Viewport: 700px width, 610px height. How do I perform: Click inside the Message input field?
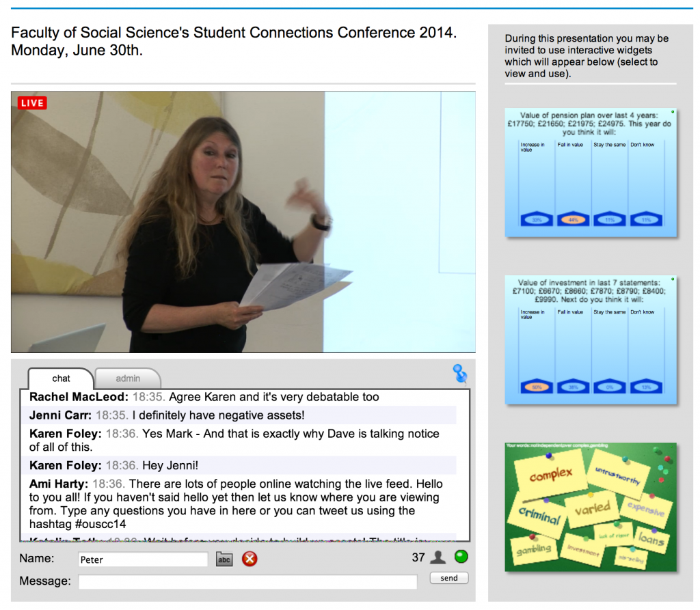(x=250, y=582)
